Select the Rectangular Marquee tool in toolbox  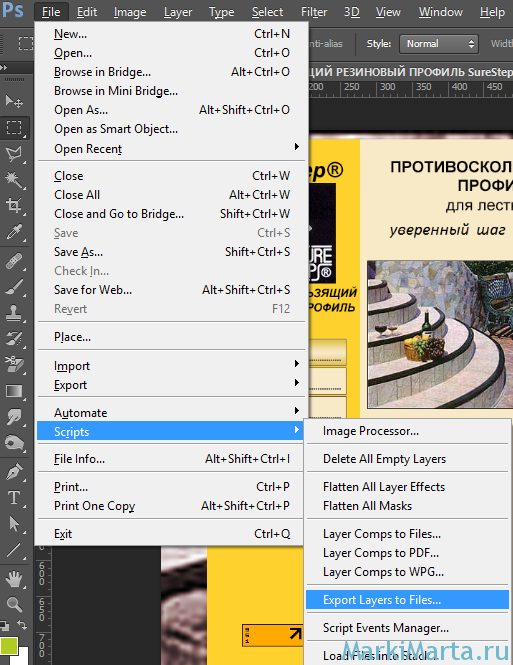pyautogui.click(x=14, y=128)
